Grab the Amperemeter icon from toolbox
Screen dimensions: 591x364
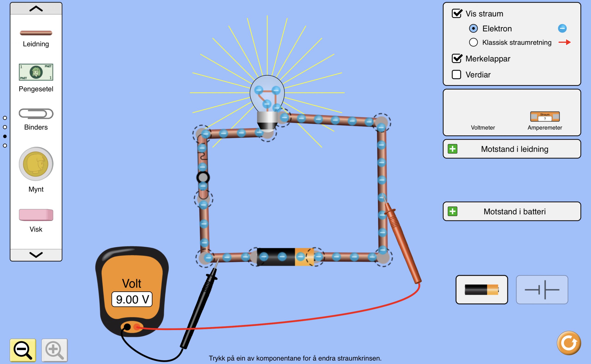point(545,117)
